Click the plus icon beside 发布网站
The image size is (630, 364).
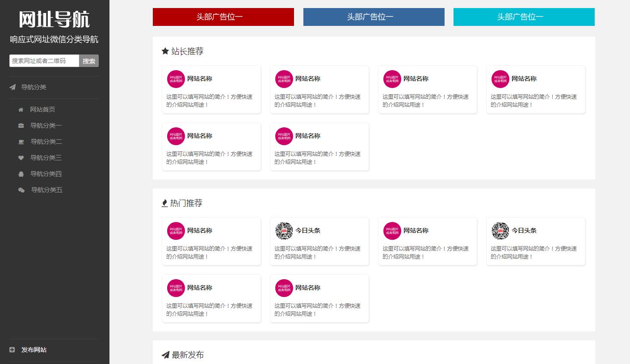[11, 350]
